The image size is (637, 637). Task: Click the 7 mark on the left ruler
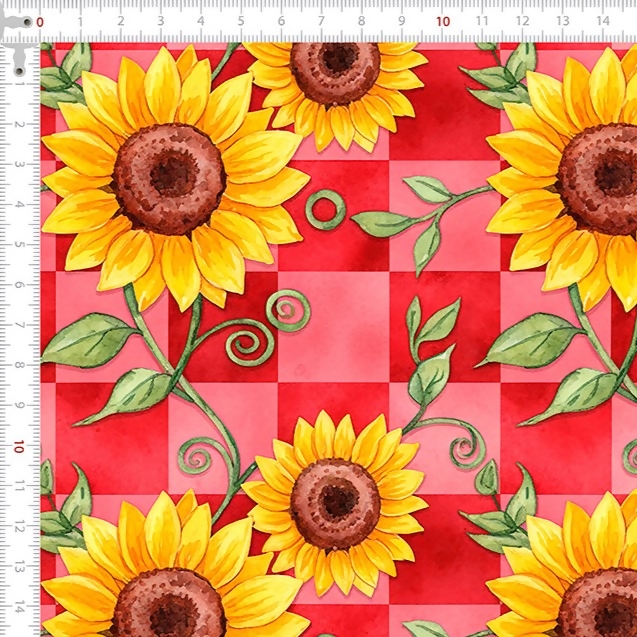point(20,326)
